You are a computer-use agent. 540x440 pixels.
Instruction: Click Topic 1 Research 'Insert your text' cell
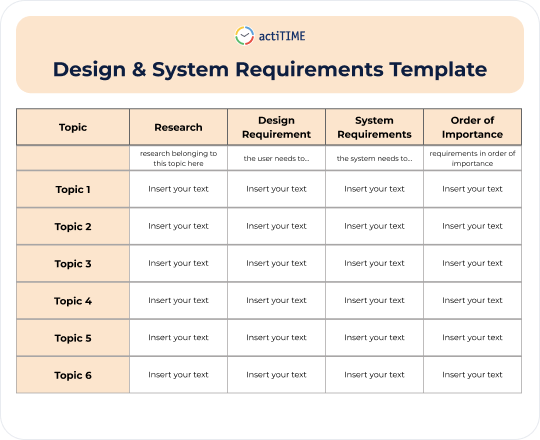pos(178,189)
